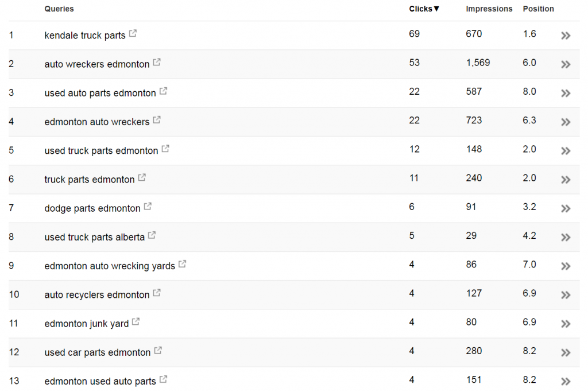588x392 pixels.
Task: Click the Queries column header
Action: (x=59, y=9)
